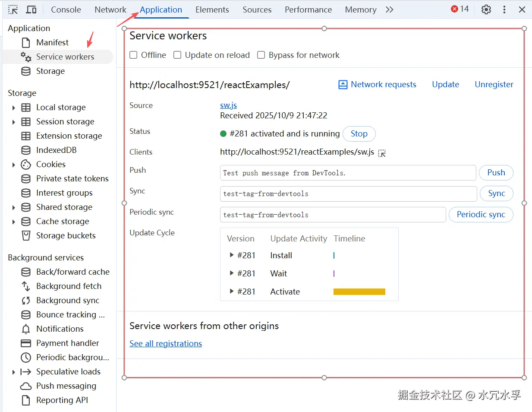
Task: Expand the Cookies tree node
Action: [x=13, y=165]
